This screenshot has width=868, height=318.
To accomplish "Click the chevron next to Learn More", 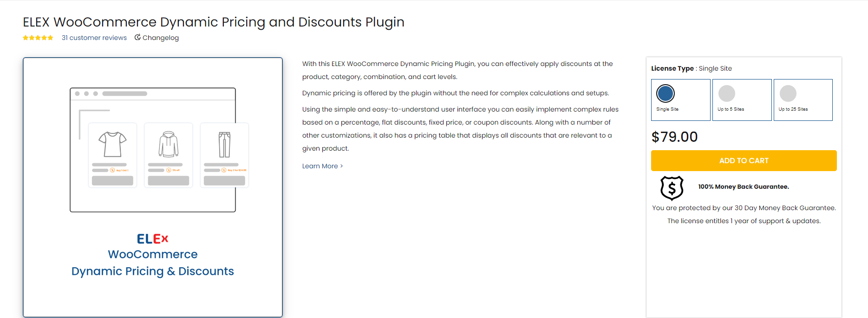I will 340,166.
